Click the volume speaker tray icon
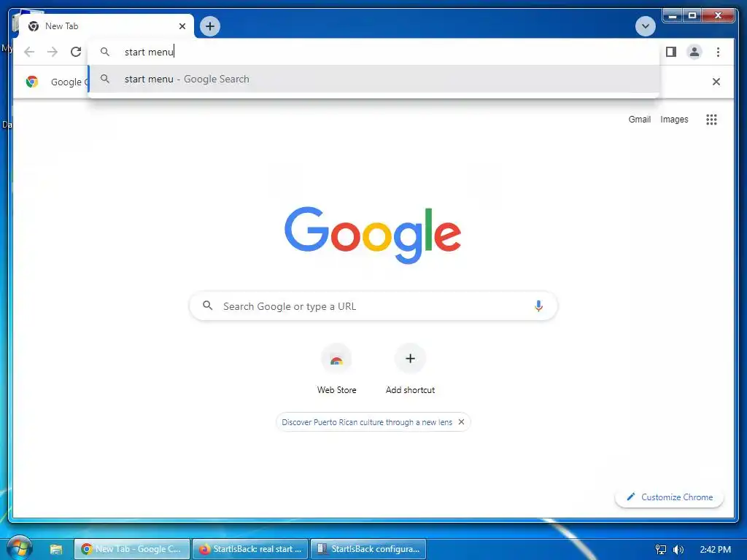The height and width of the screenshot is (560, 747). [x=678, y=550]
